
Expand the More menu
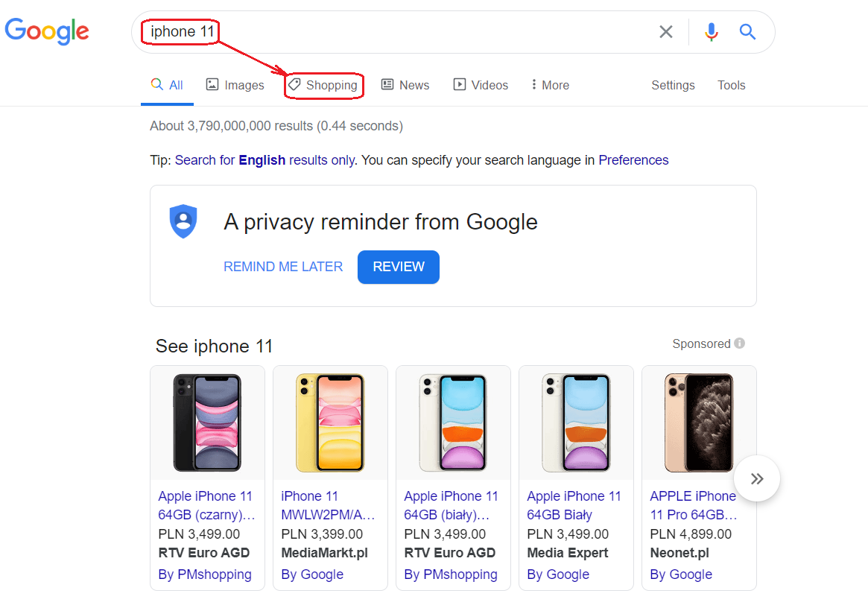[x=550, y=85]
